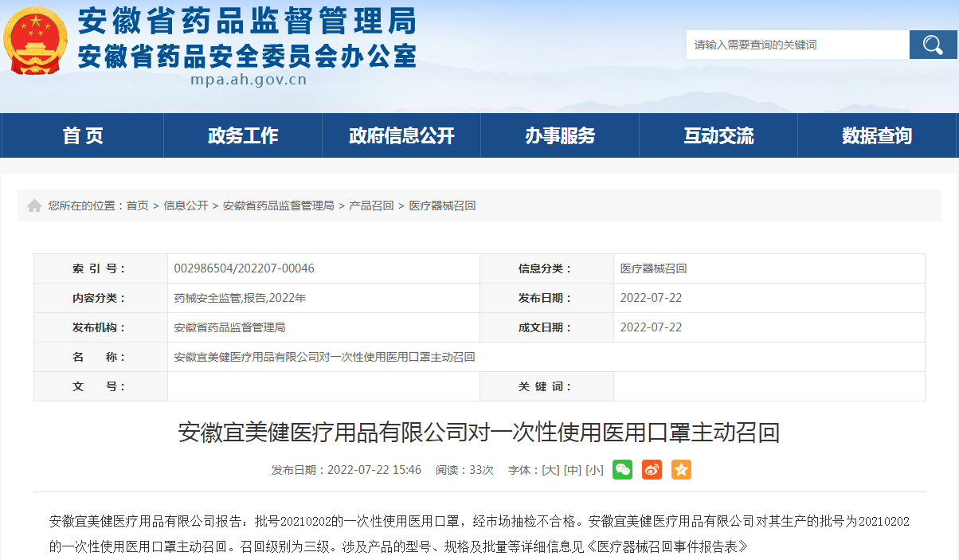959x560 pixels.
Task: Click the content category 药械安全监管,报告,2022年
Action: coord(240,298)
